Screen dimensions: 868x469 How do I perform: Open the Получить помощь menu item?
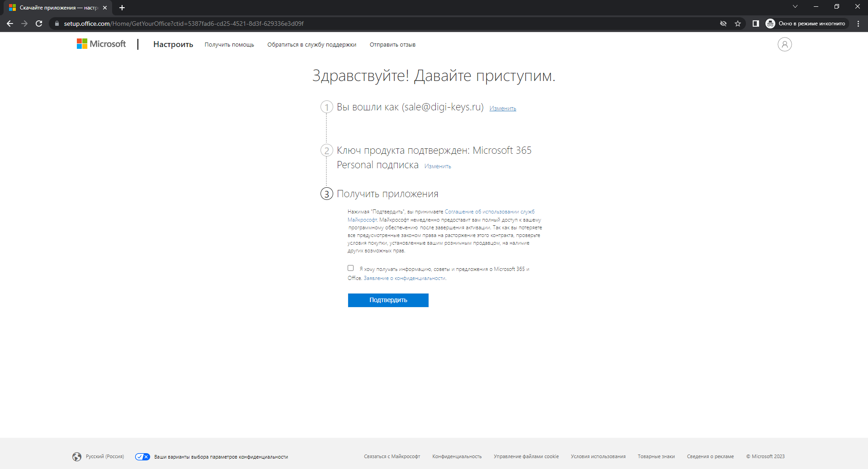(x=229, y=45)
